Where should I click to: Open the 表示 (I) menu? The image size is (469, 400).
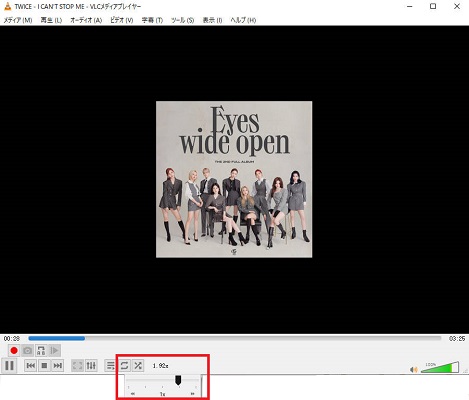coord(212,20)
